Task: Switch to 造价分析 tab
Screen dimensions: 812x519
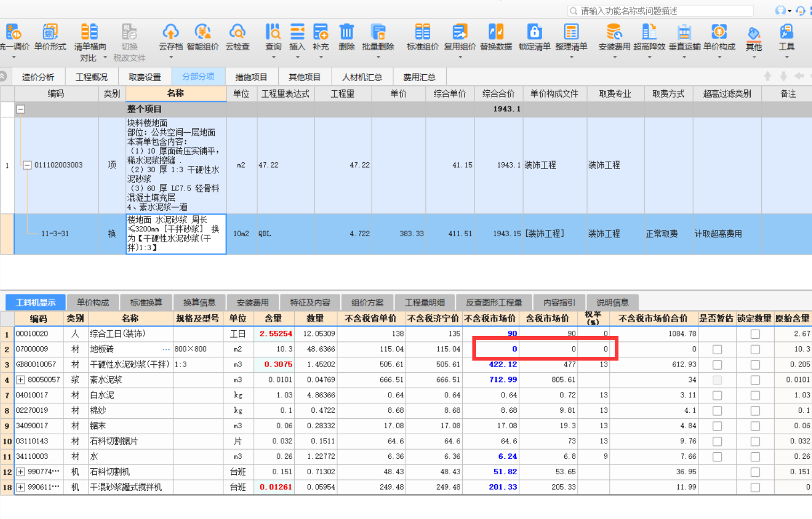Action: pyautogui.click(x=38, y=77)
